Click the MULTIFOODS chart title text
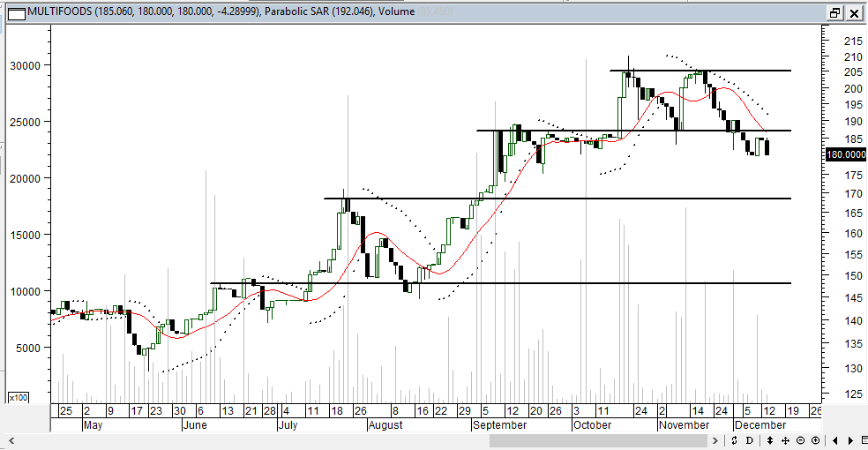 (59, 11)
